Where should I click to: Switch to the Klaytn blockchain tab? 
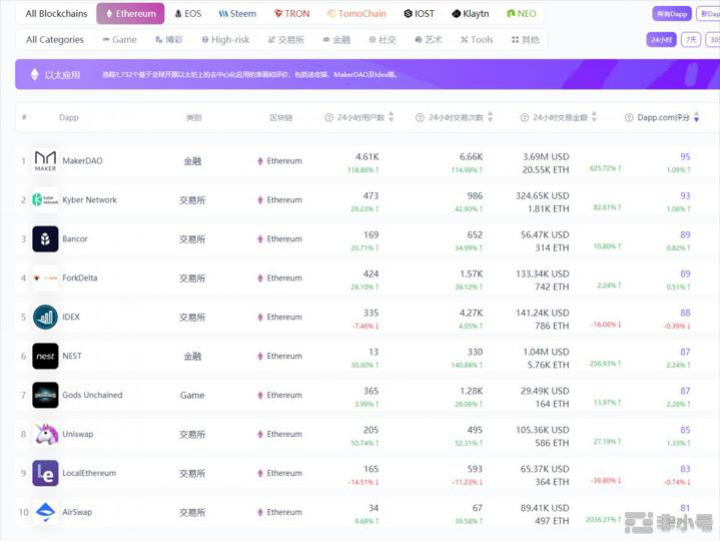470,14
